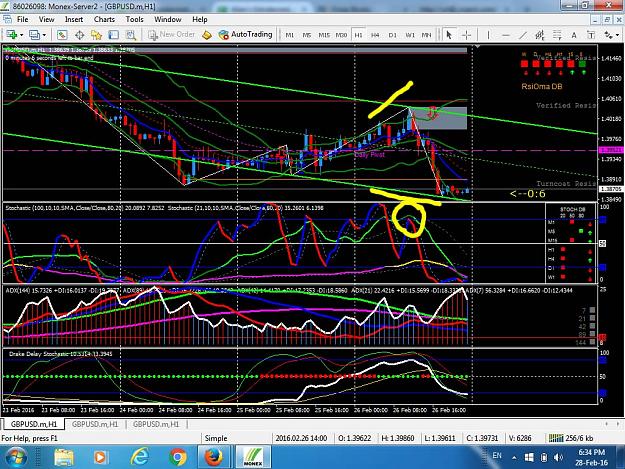Click the yellow '<--0:6' chart label

pos(528,194)
